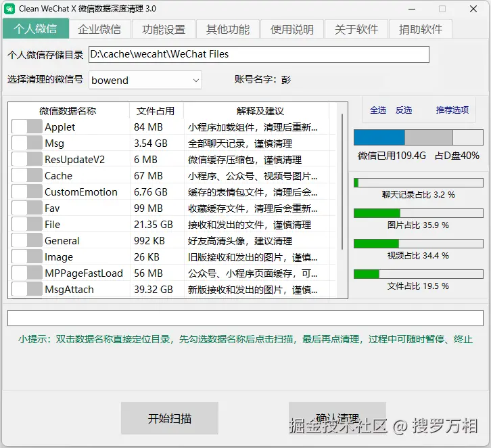Click the 确认清理 button

point(337,418)
